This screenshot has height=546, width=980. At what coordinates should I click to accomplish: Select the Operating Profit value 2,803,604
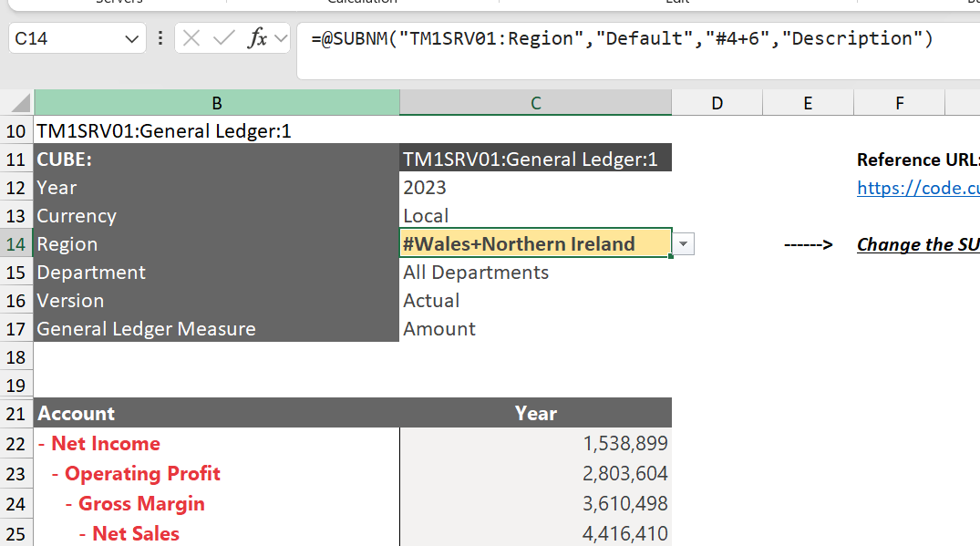pyautogui.click(x=536, y=473)
